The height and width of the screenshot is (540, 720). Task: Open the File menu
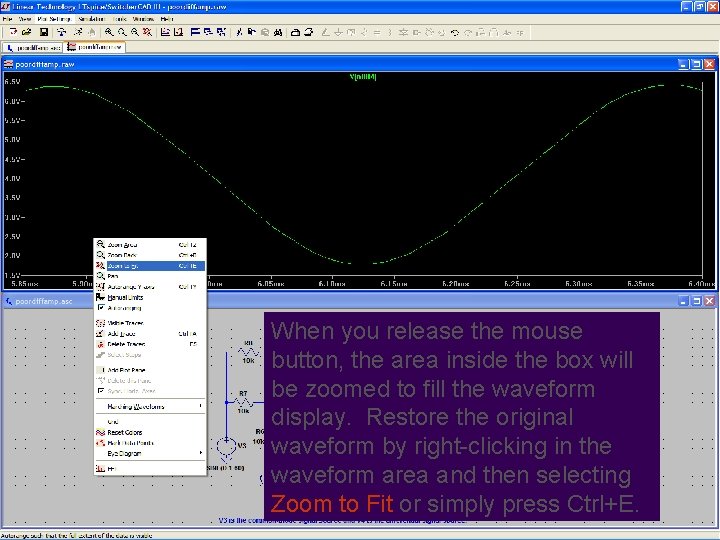click(x=7, y=19)
